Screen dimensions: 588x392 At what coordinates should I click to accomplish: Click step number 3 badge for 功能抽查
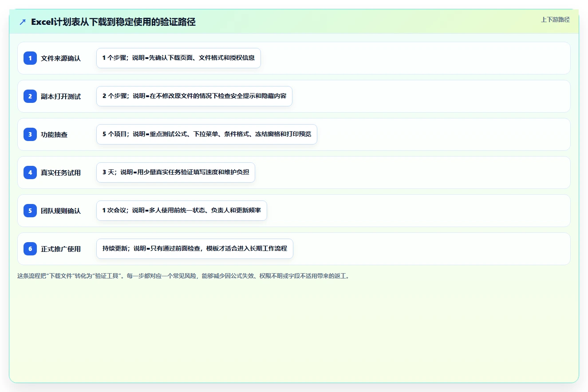(x=30, y=134)
